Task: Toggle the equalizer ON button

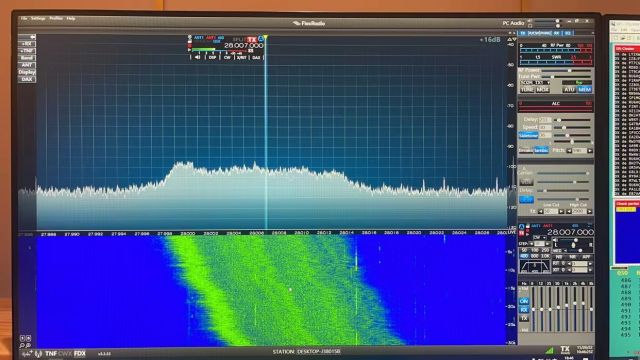Action: 524,301
